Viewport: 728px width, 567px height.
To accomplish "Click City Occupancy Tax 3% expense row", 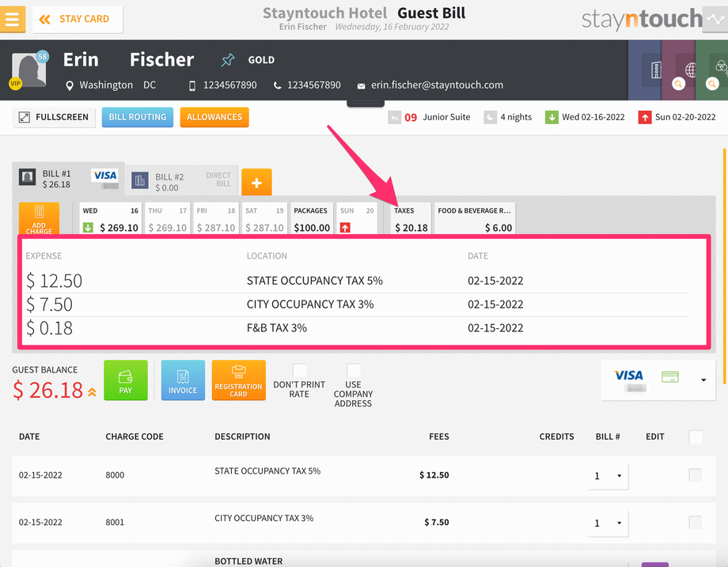I will [357, 304].
